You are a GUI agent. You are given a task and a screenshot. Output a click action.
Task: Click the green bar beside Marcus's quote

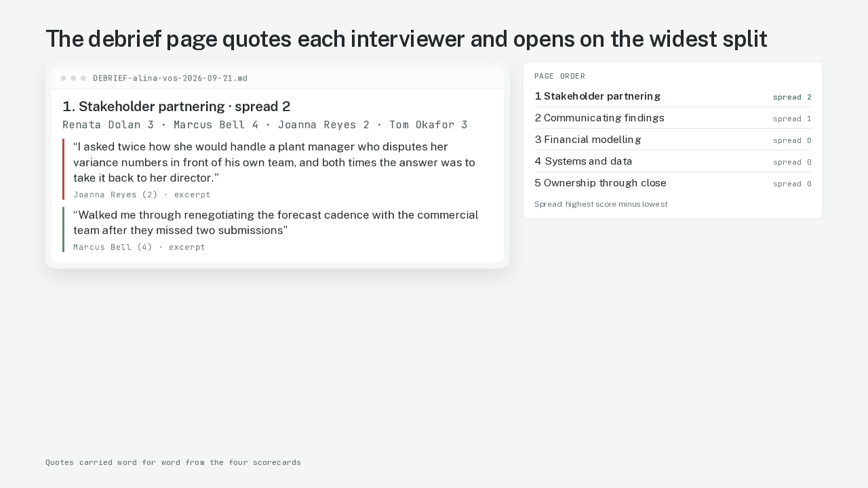pos(63,230)
